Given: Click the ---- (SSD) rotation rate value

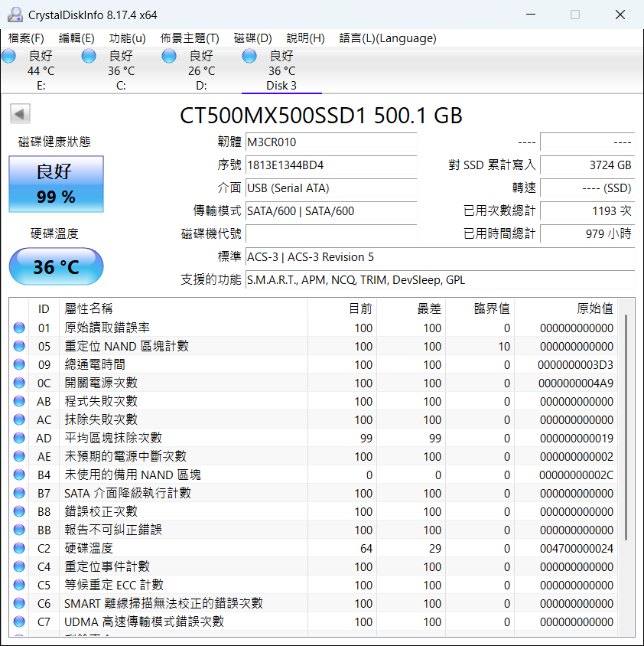Looking at the screenshot, I should coord(587,188).
